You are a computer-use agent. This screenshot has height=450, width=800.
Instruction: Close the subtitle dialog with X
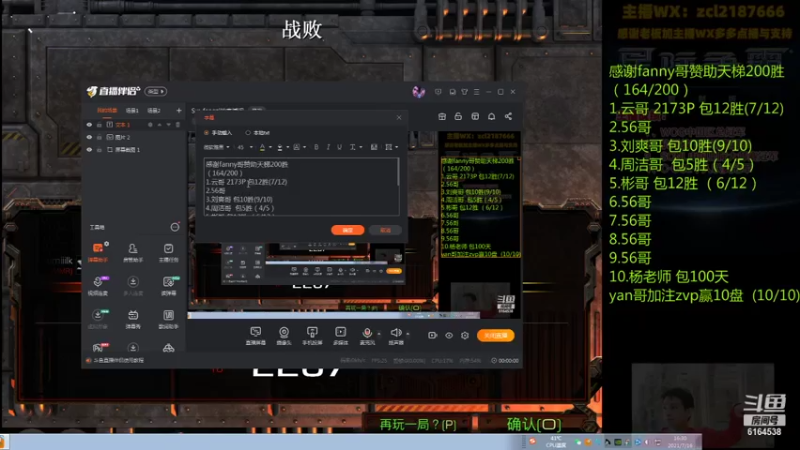[399, 117]
